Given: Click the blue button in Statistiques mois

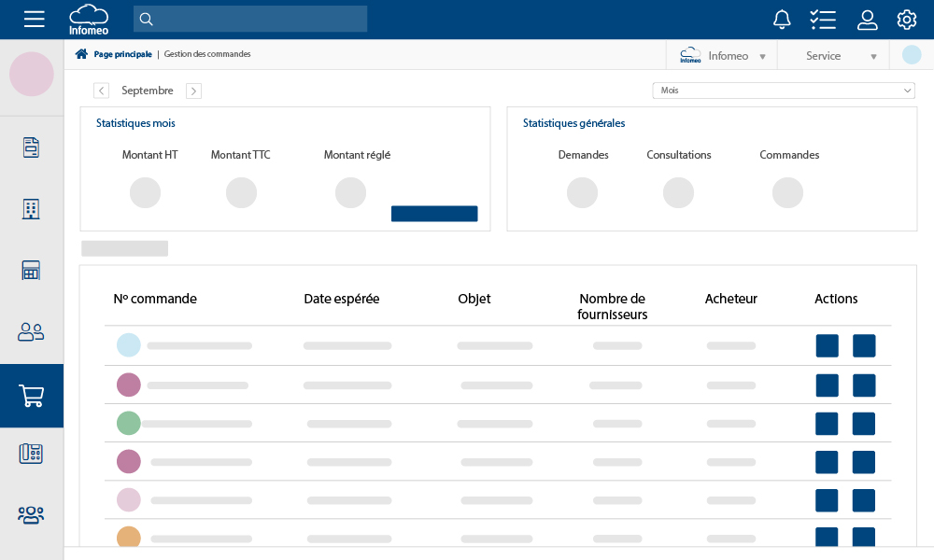Looking at the screenshot, I should click(434, 214).
